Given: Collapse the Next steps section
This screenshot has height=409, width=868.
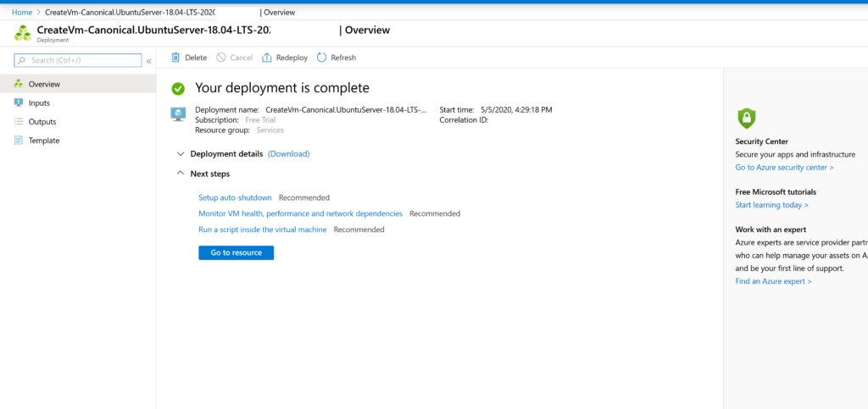Looking at the screenshot, I should (180, 174).
